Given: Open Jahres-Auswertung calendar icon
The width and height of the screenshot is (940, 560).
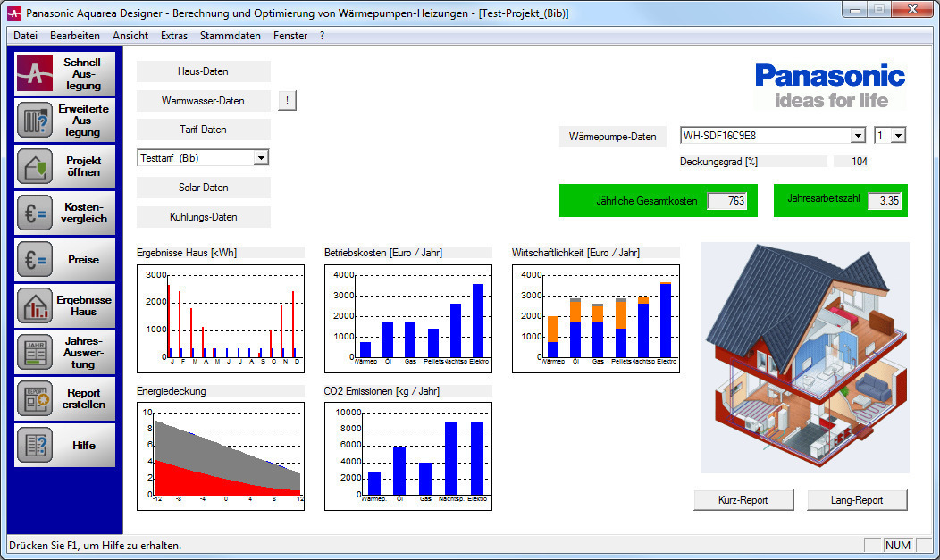Looking at the screenshot, I should (34, 353).
